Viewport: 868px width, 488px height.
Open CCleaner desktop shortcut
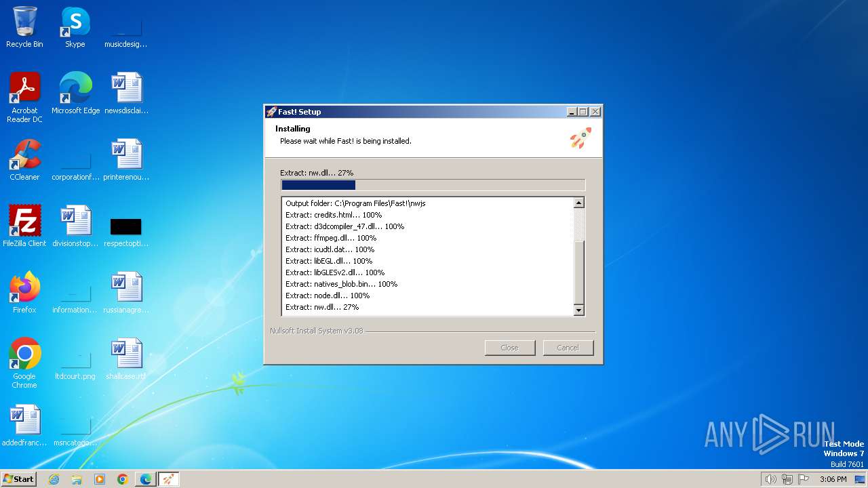pos(24,160)
